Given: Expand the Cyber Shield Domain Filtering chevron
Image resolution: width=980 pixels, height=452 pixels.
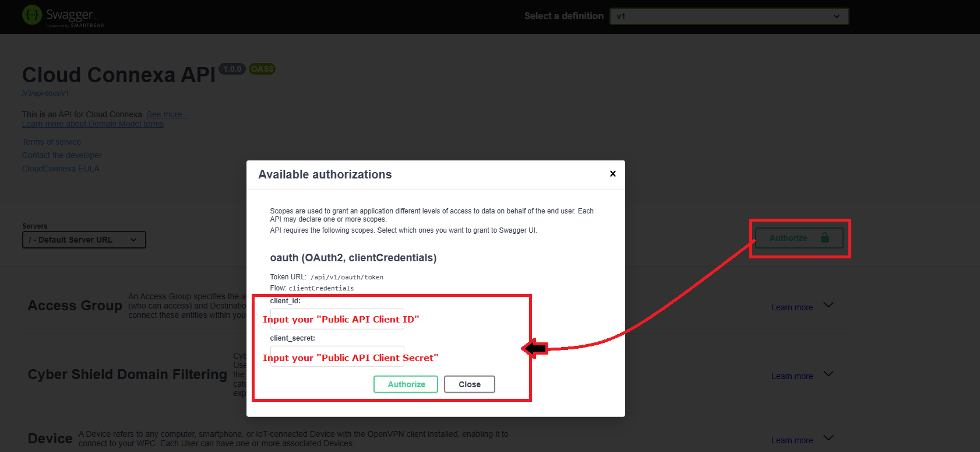Looking at the screenshot, I should pos(828,374).
